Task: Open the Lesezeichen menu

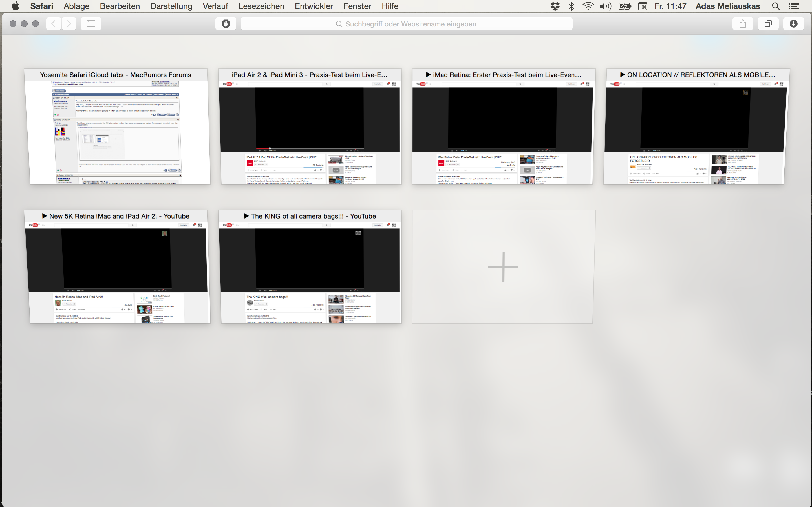Action: 261,6
